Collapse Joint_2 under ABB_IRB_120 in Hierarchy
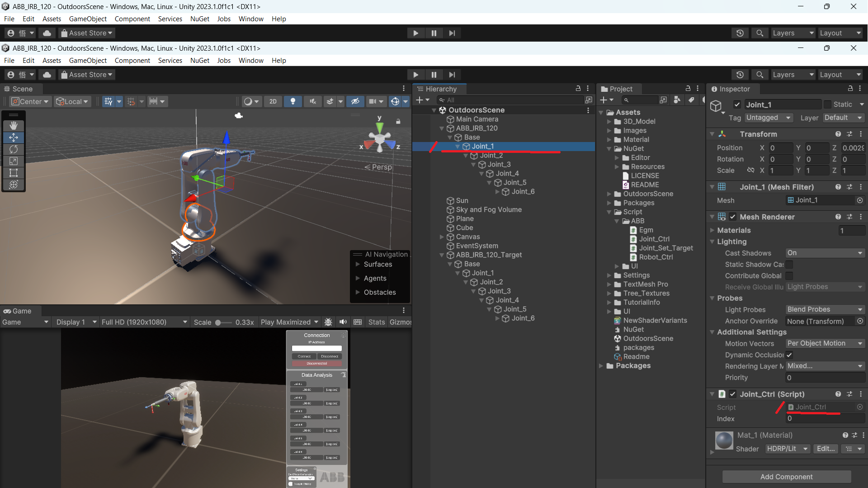868x488 pixels. pyautogui.click(x=466, y=156)
